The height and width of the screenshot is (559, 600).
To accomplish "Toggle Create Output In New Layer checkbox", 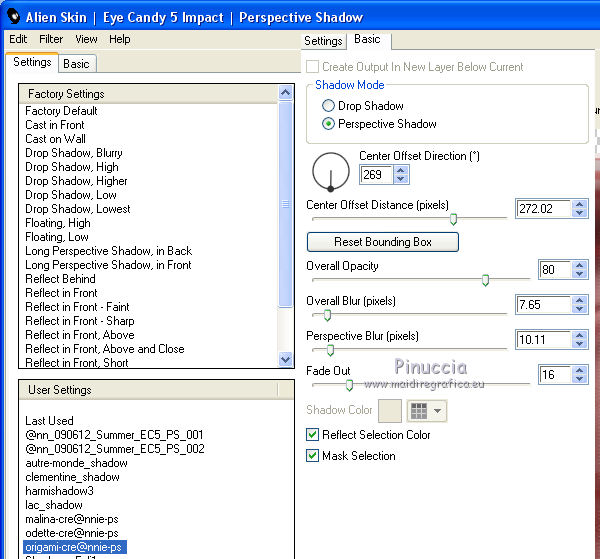I will tap(312, 67).
